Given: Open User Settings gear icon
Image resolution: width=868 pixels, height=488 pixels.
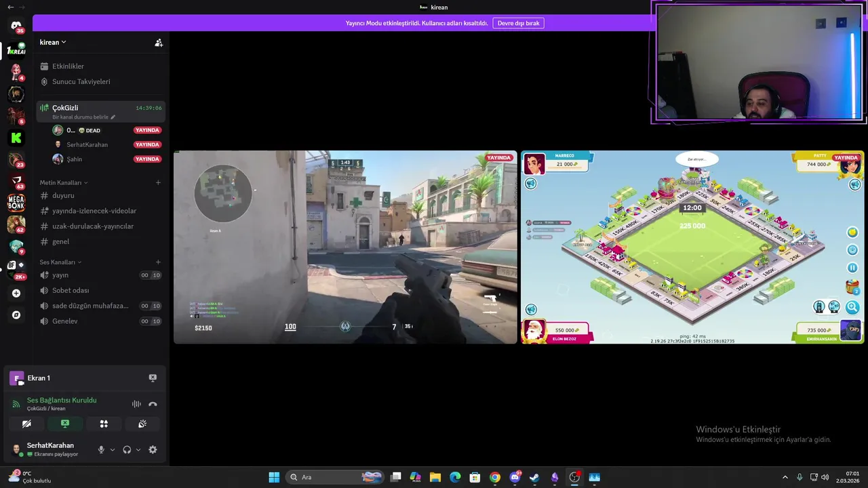Looking at the screenshot, I should (153, 449).
